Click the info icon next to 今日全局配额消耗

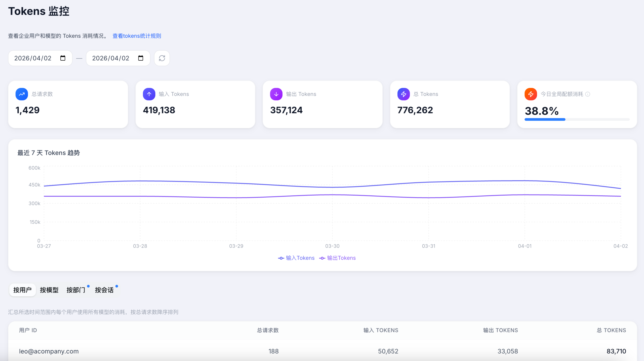point(588,94)
